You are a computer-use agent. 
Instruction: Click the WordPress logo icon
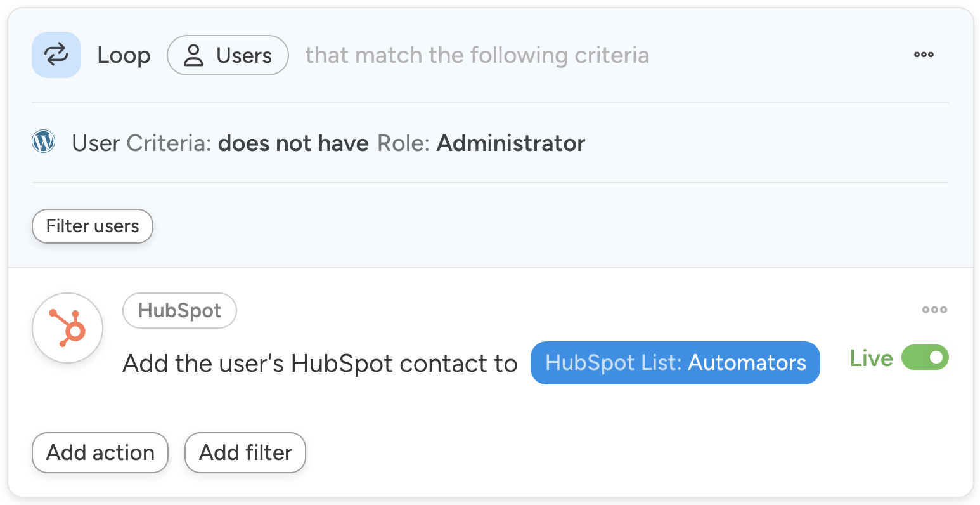click(44, 141)
